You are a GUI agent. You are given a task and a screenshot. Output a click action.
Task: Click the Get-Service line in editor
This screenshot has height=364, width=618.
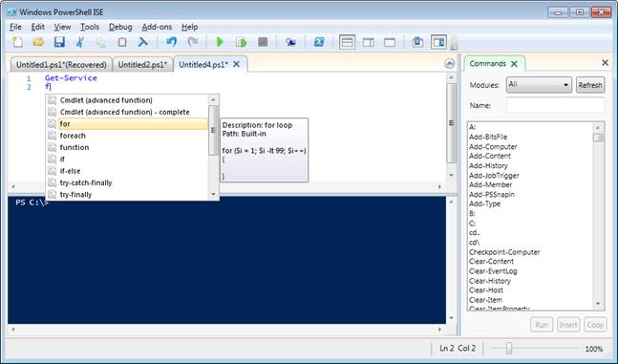71,77
